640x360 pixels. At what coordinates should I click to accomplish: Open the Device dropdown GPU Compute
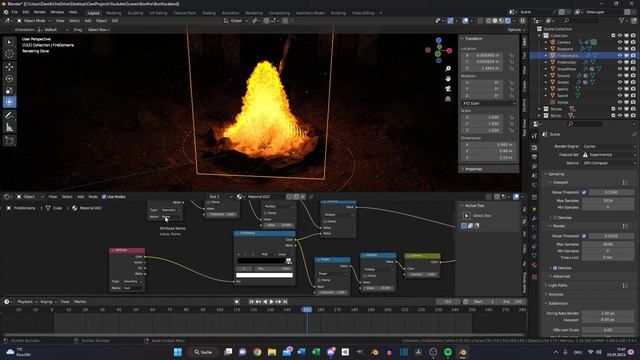[610, 163]
